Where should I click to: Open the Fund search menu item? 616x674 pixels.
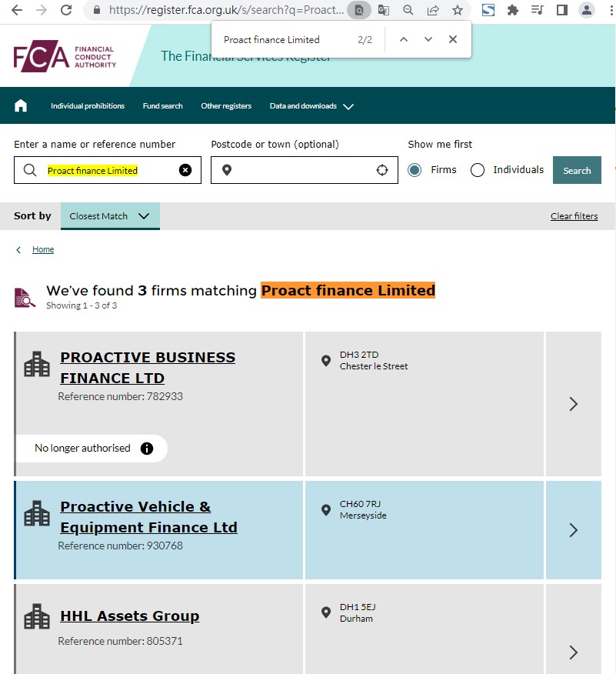tap(162, 106)
